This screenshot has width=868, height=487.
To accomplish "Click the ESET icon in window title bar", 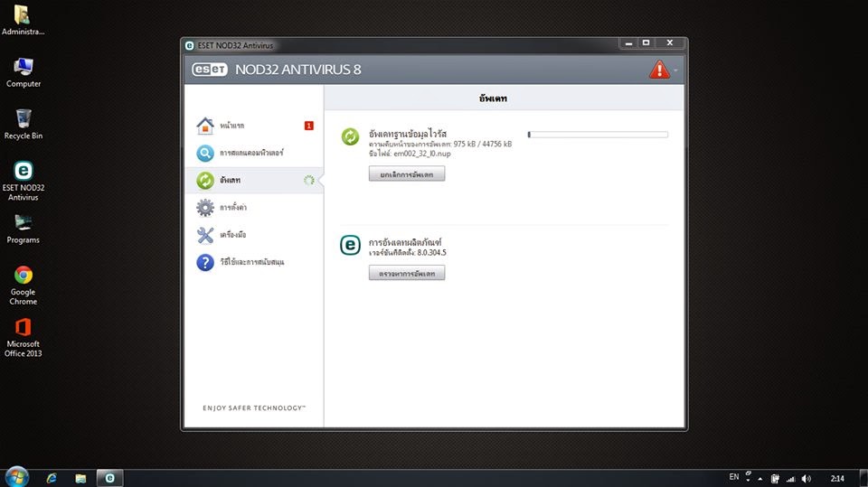I will click(x=189, y=45).
